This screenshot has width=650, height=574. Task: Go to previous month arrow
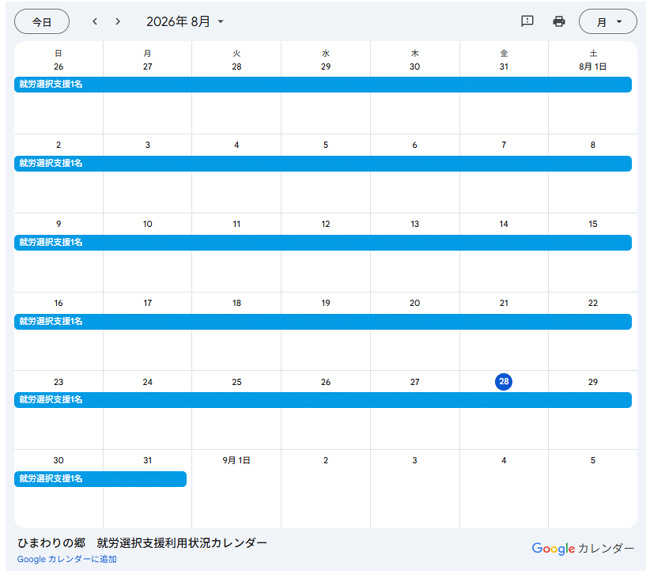[95, 22]
